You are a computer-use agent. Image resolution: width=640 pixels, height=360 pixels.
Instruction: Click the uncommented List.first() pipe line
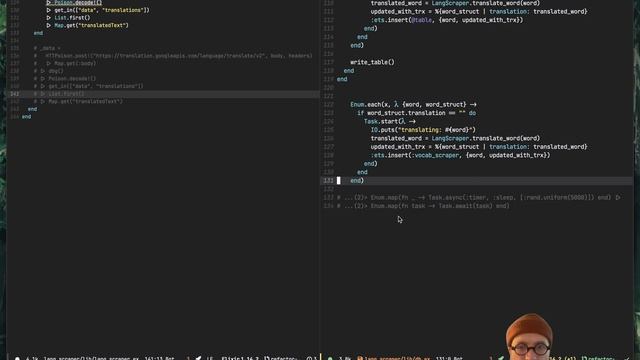point(68,18)
